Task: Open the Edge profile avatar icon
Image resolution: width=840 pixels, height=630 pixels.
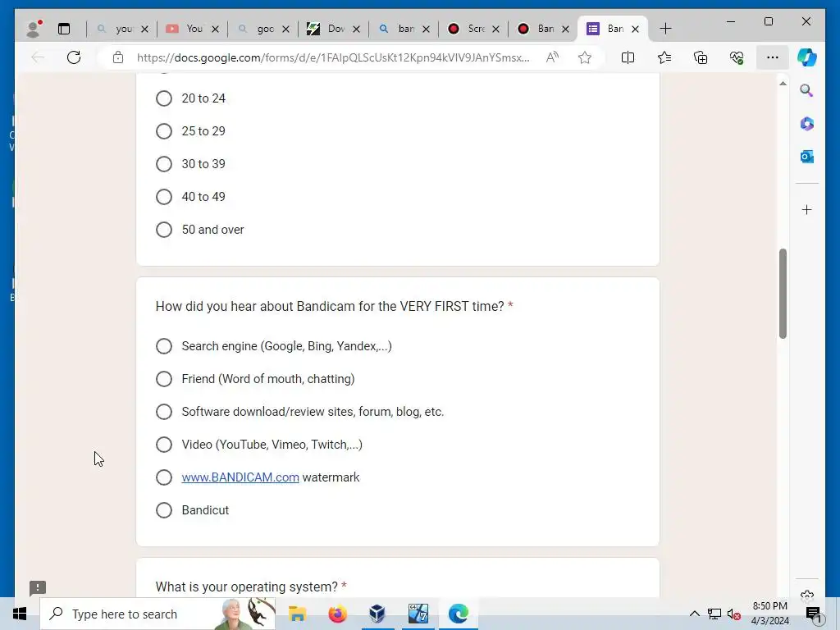Action: click(34, 29)
